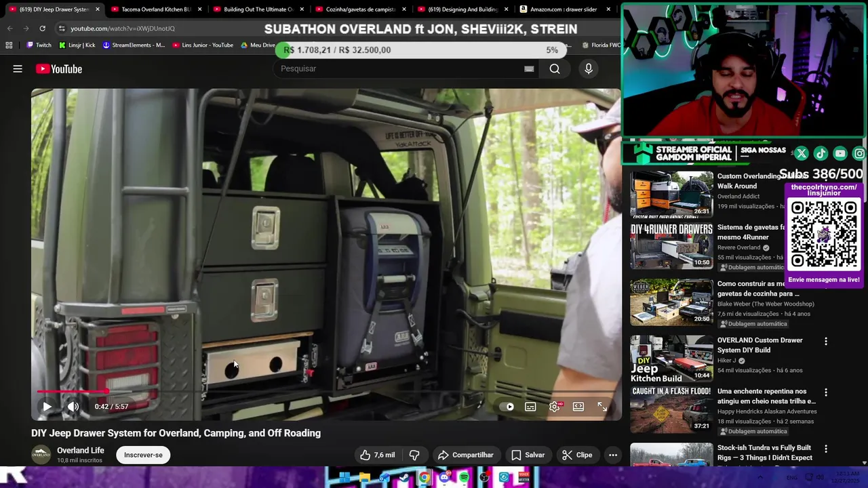
Task: Open Windows Start button in taskbar
Action: [x=345, y=478]
